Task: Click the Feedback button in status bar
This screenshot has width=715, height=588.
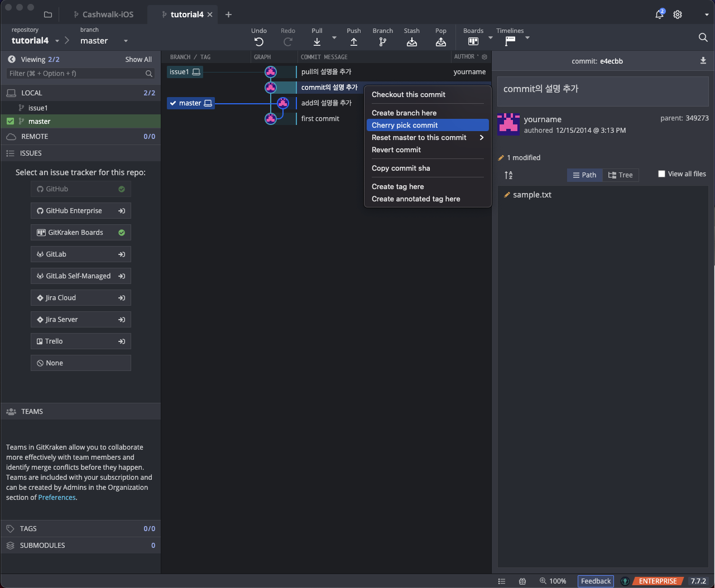Action: point(596,581)
